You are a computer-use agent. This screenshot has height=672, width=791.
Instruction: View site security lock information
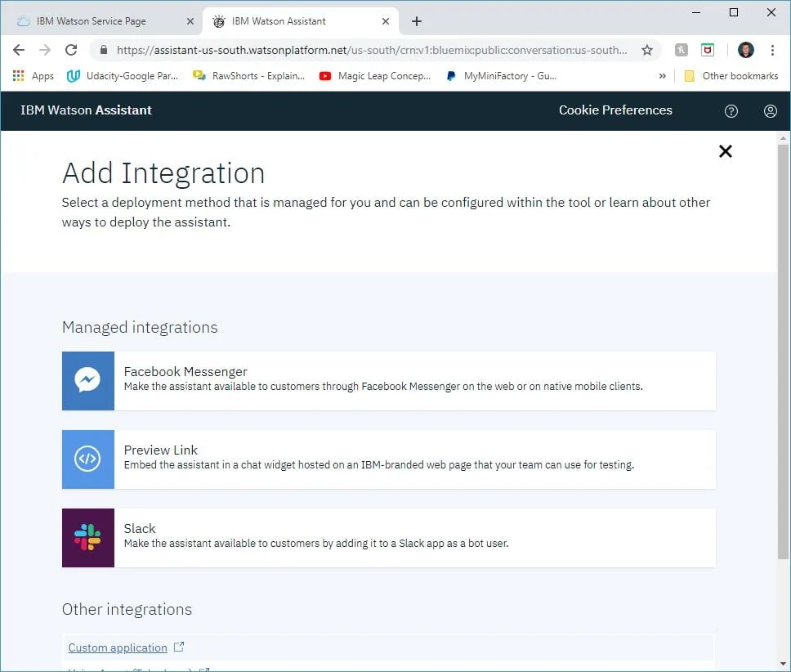pos(104,50)
